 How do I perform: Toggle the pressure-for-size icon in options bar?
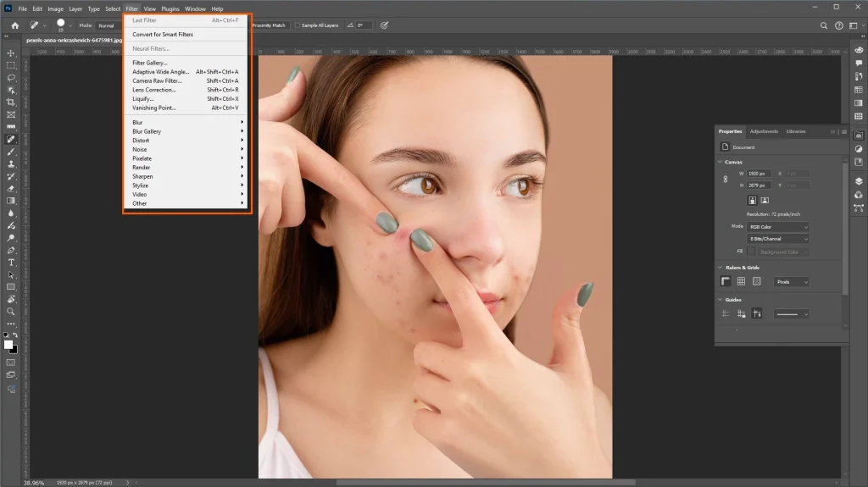click(384, 25)
